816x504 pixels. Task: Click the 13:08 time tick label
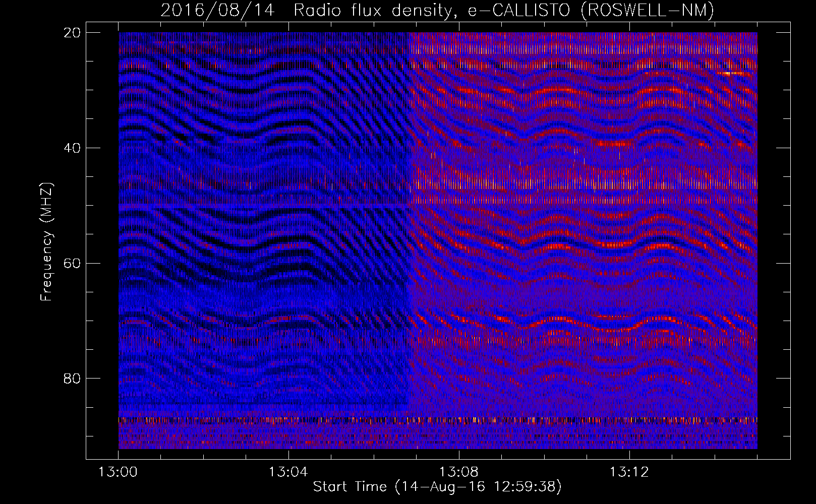pos(458,472)
